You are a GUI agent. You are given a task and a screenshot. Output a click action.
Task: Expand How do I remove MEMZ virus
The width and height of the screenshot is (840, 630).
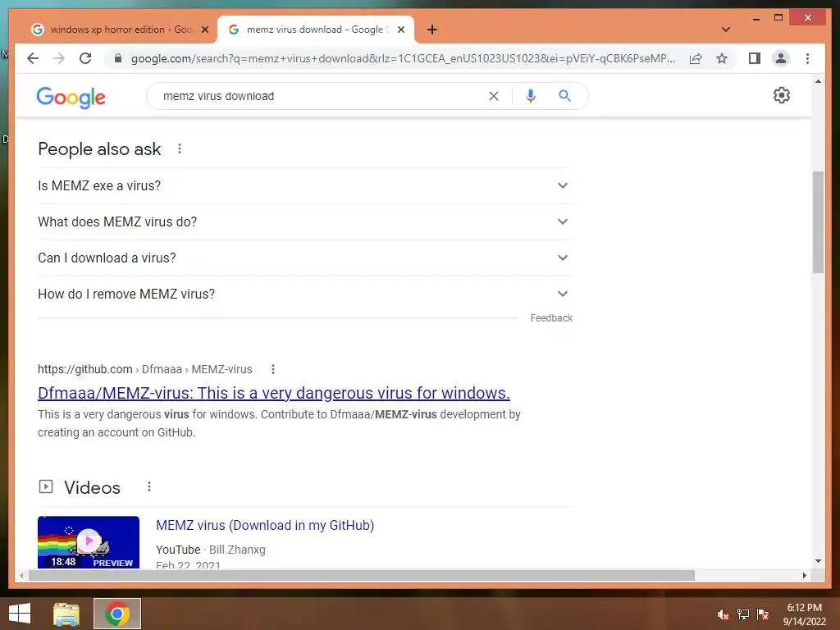point(305,294)
